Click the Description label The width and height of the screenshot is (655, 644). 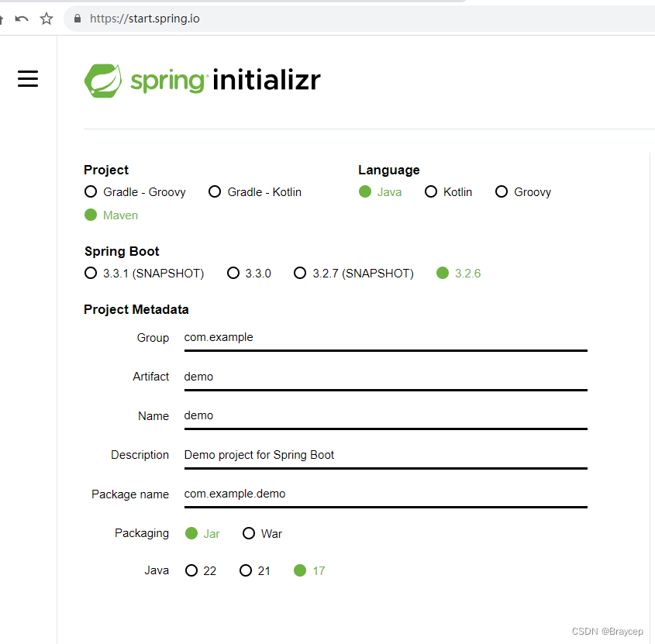140,455
